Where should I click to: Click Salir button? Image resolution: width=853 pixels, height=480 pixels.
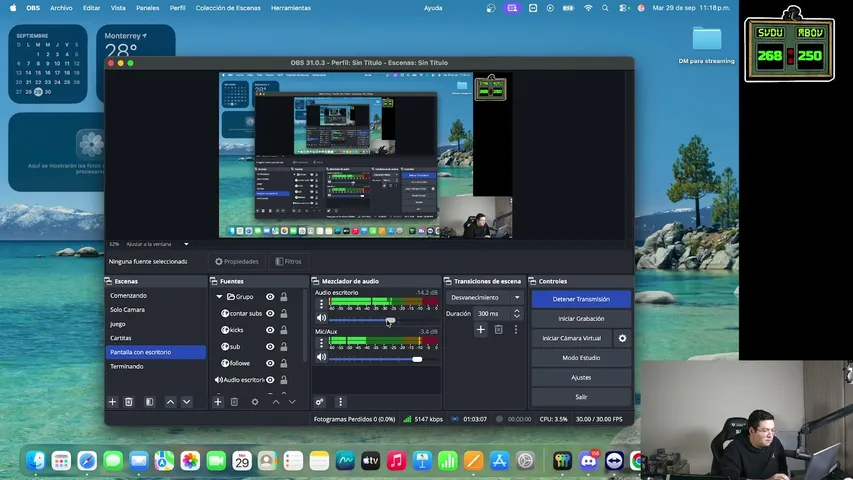(581, 397)
